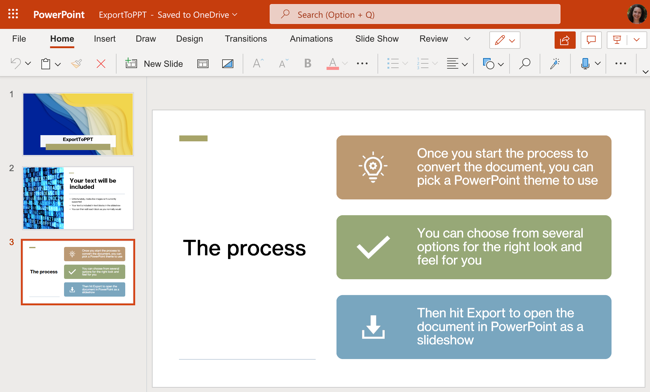
Task: Click the slide background picture icon
Action: pyautogui.click(x=228, y=63)
